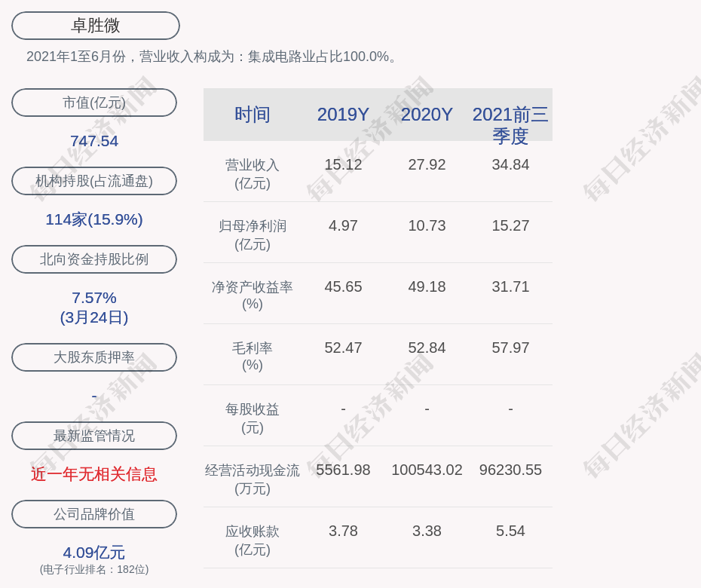Image resolution: width=701 pixels, height=588 pixels.
Task: Select gross margin value 52.47
Action: (x=343, y=348)
